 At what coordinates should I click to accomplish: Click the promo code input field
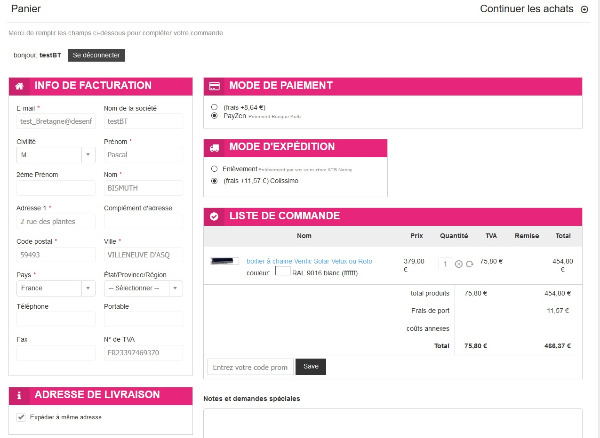(250, 367)
